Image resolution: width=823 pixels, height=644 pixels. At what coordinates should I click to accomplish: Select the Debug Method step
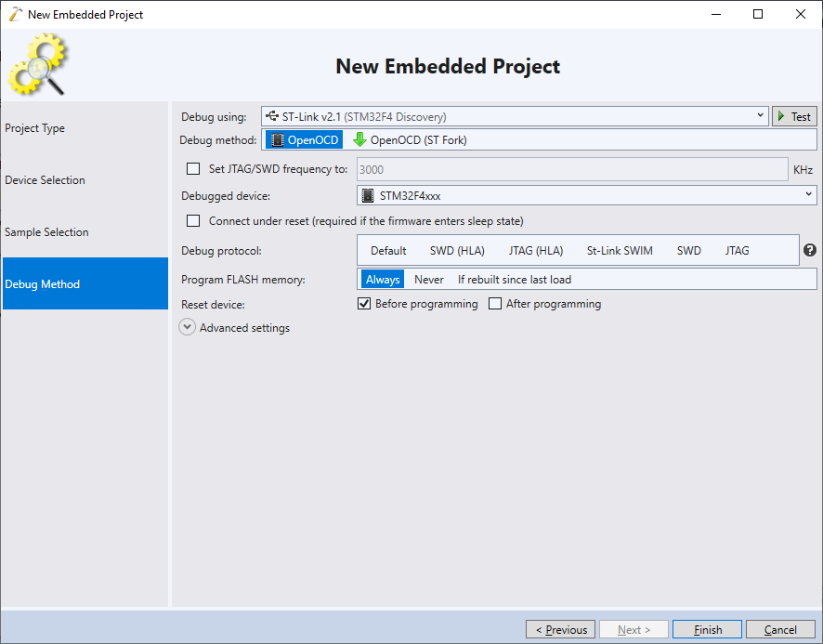pos(85,283)
